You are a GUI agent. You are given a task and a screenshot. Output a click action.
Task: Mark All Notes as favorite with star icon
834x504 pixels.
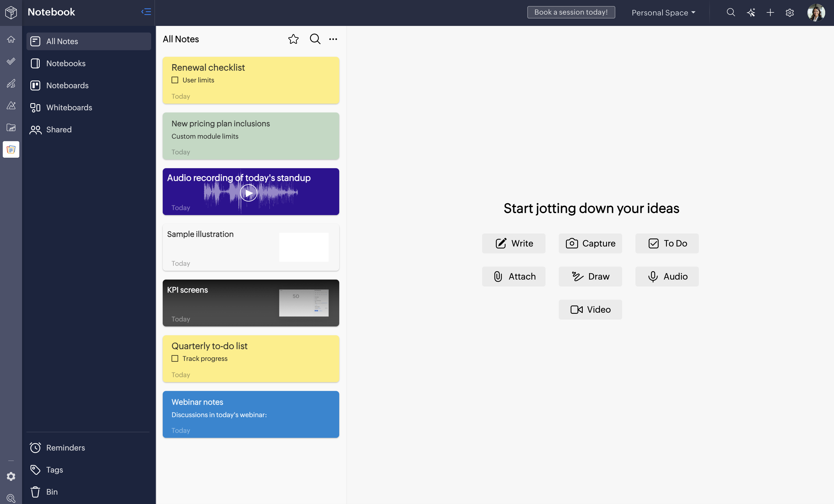point(293,39)
